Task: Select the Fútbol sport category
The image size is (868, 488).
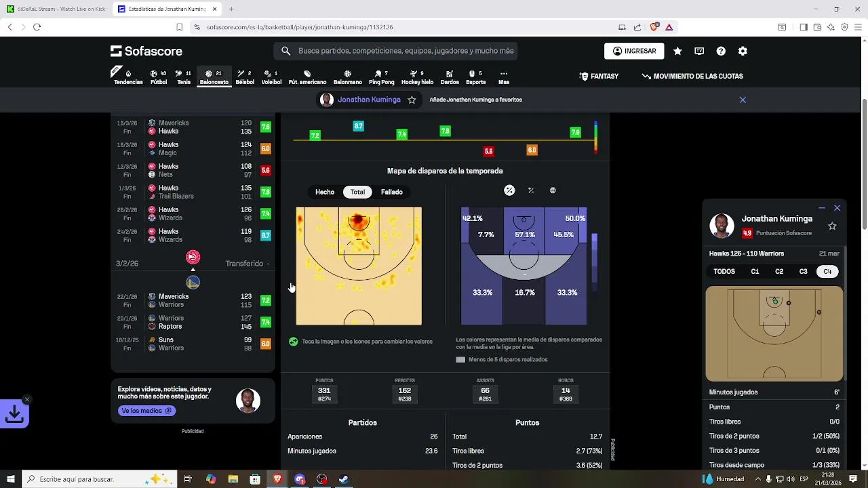Action: pos(159,77)
